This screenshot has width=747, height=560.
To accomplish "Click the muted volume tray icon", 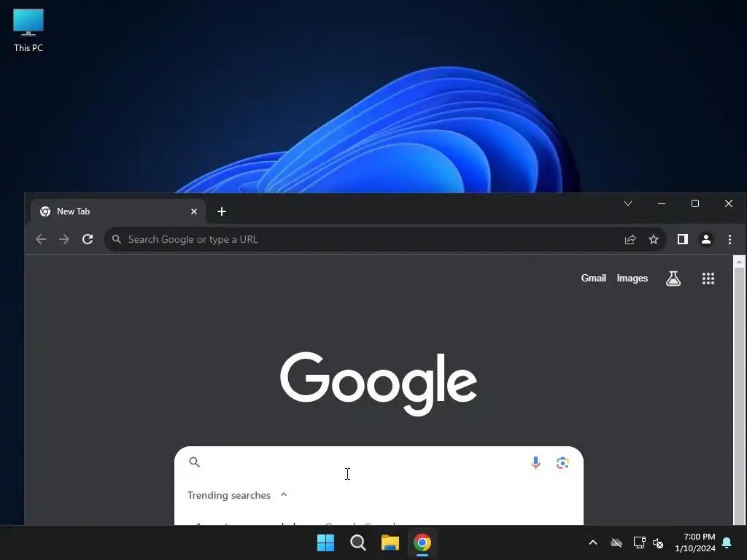I will [x=658, y=542].
